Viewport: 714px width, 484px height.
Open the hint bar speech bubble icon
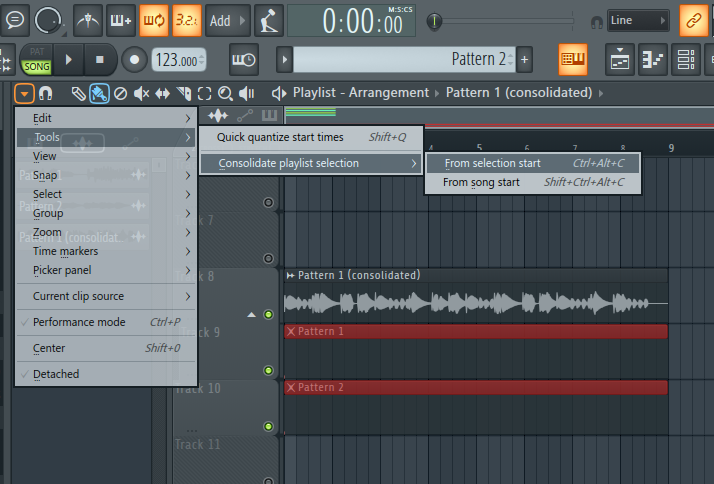[x=15, y=20]
